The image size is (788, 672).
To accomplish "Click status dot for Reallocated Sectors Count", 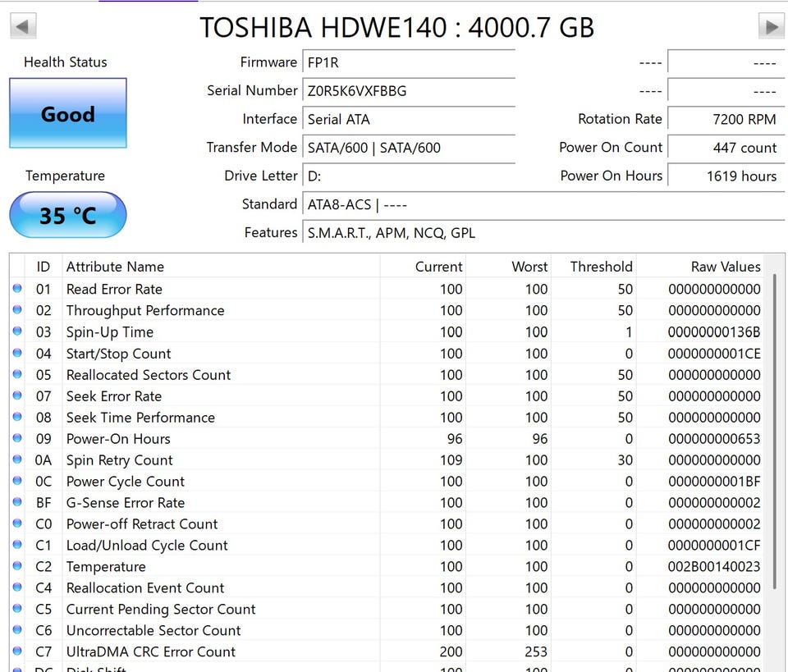I will [x=17, y=374].
